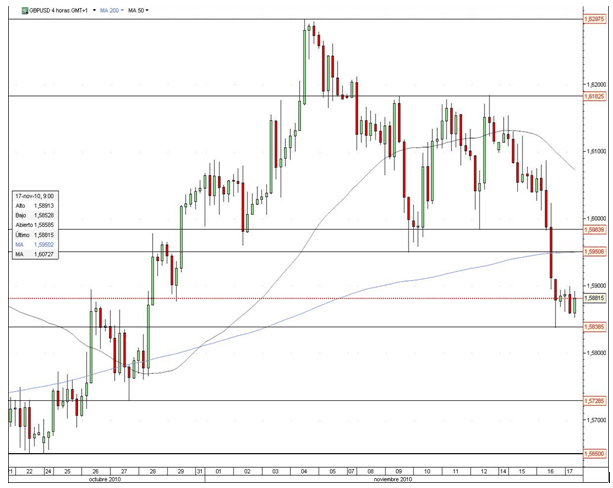The image size is (613, 488).
Task: Click the Último 1,58815 row in data box
Action: (35, 235)
